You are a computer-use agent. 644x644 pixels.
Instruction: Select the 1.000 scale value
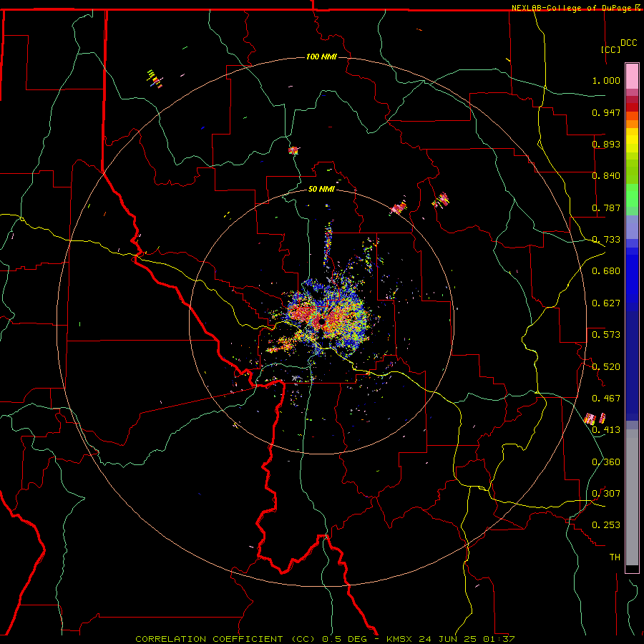click(x=606, y=80)
